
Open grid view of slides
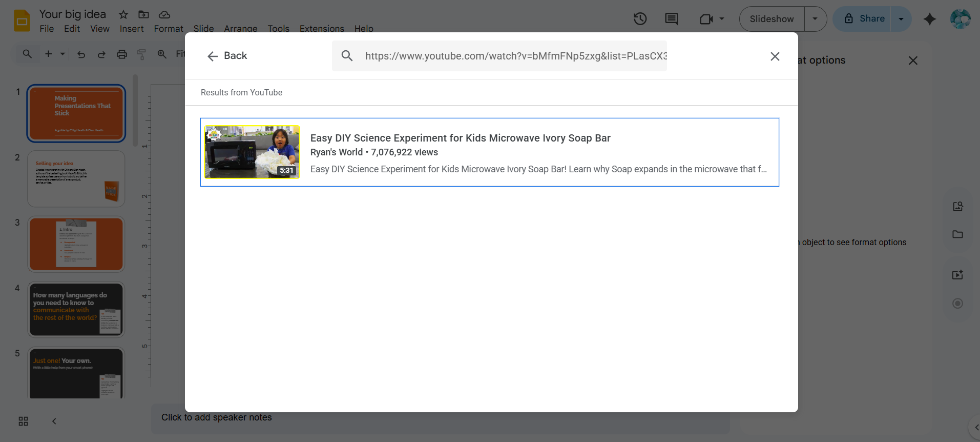click(x=23, y=421)
